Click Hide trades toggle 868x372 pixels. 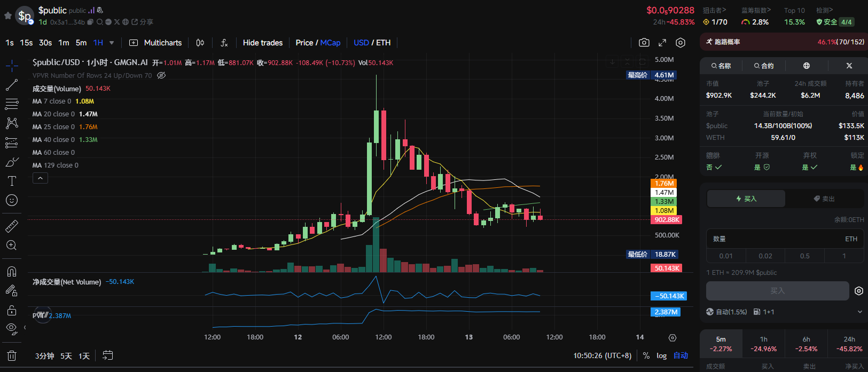pos(263,43)
